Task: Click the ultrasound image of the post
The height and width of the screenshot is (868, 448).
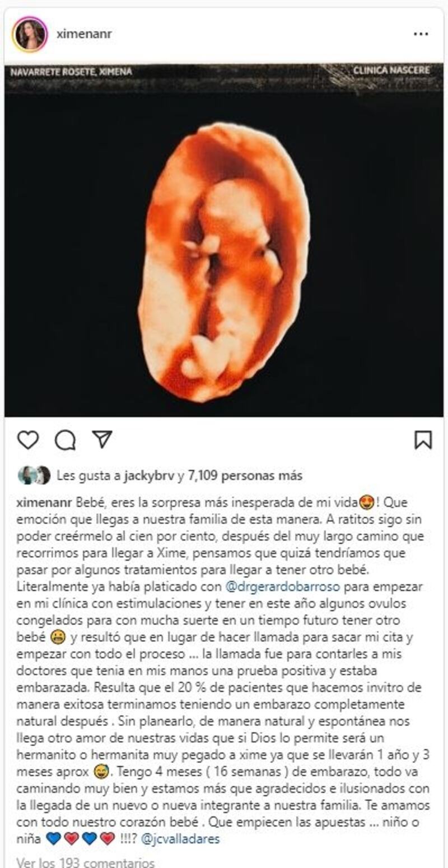Action: (x=224, y=240)
